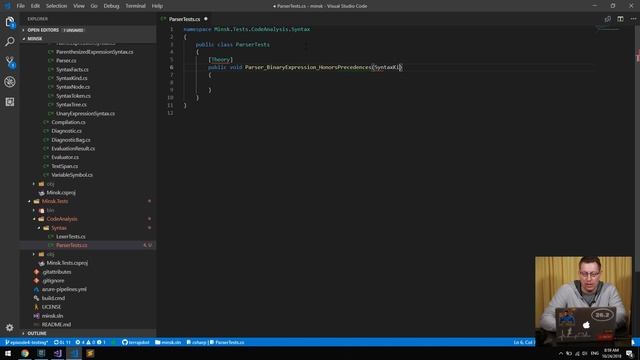
Task: Expand the Open Editors section
Action: tap(88, 30)
